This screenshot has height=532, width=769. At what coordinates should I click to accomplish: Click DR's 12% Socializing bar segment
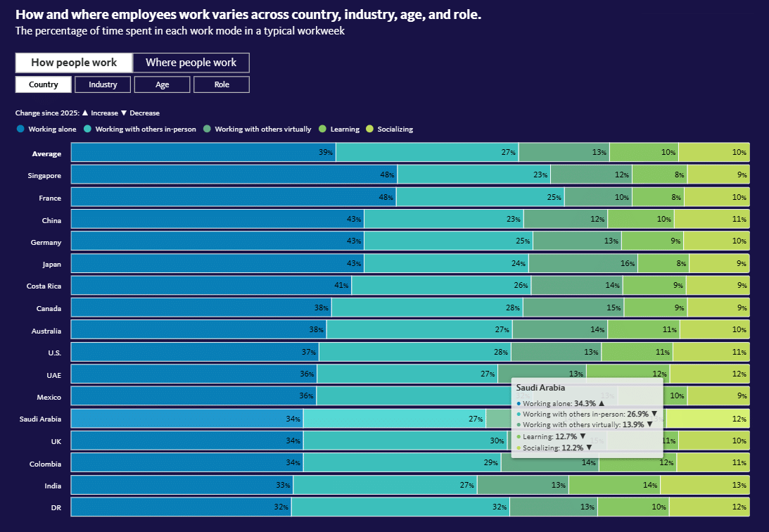click(708, 507)
